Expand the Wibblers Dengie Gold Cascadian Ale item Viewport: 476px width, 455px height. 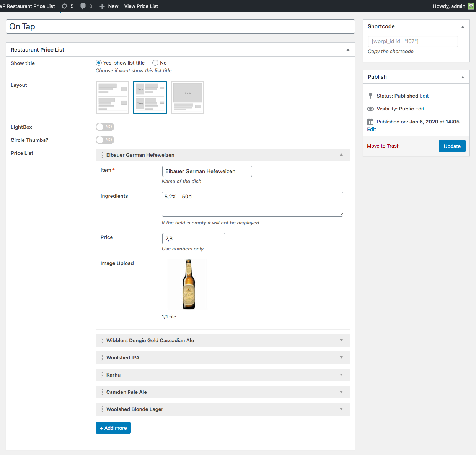pos(341,340)
